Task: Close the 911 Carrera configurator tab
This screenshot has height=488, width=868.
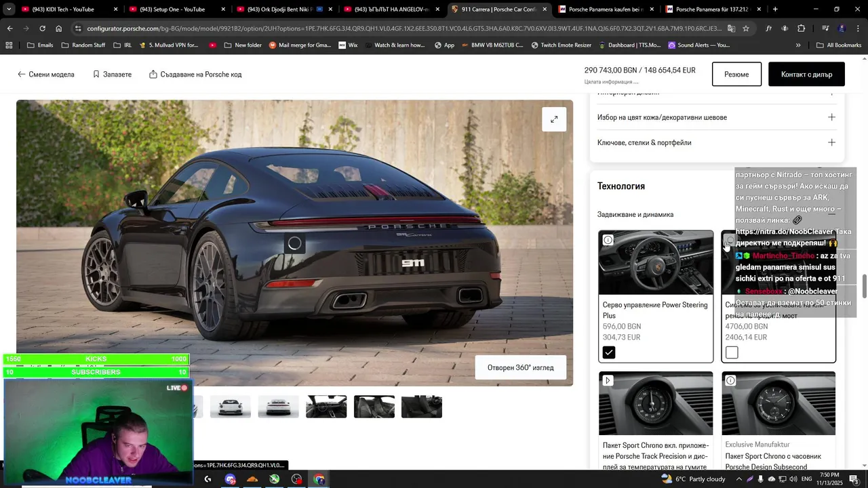Action: click(545, 9)
